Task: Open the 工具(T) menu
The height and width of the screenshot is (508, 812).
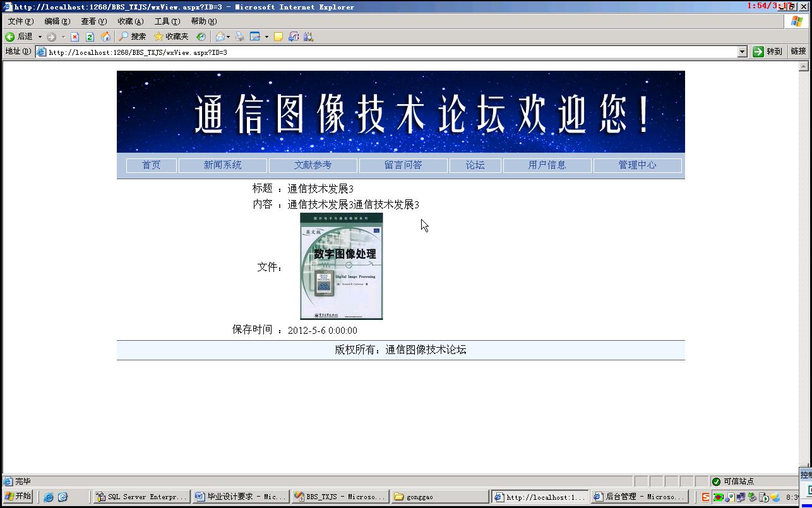Action: [x=167, y=21]
